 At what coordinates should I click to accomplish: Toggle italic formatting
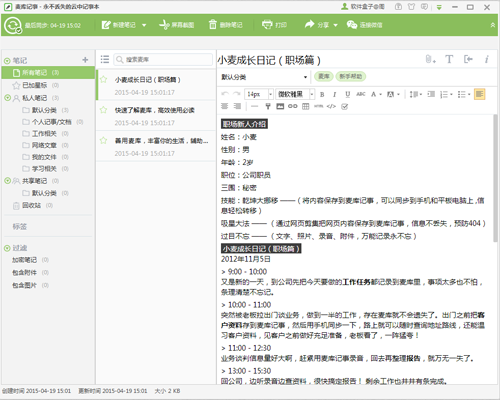[334, 94]
